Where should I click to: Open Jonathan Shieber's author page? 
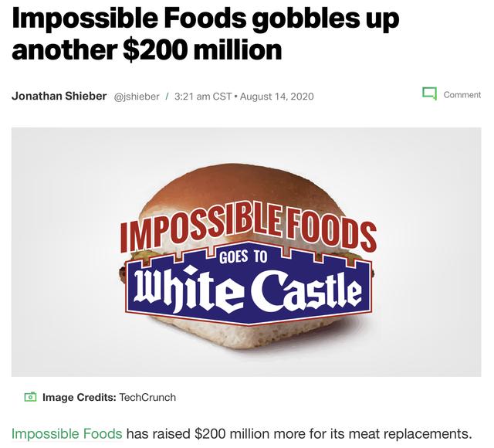point(59,96)
